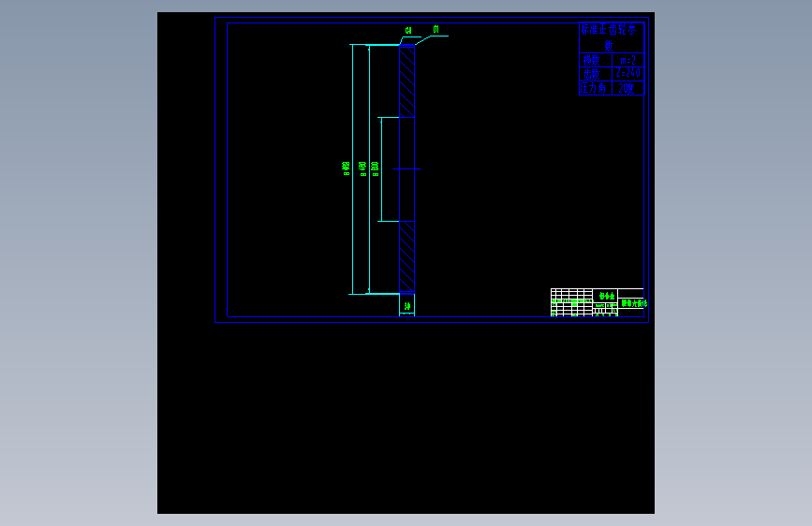Click the part name text in the title block
812x526 pixels.
click(x=634, y=303)
